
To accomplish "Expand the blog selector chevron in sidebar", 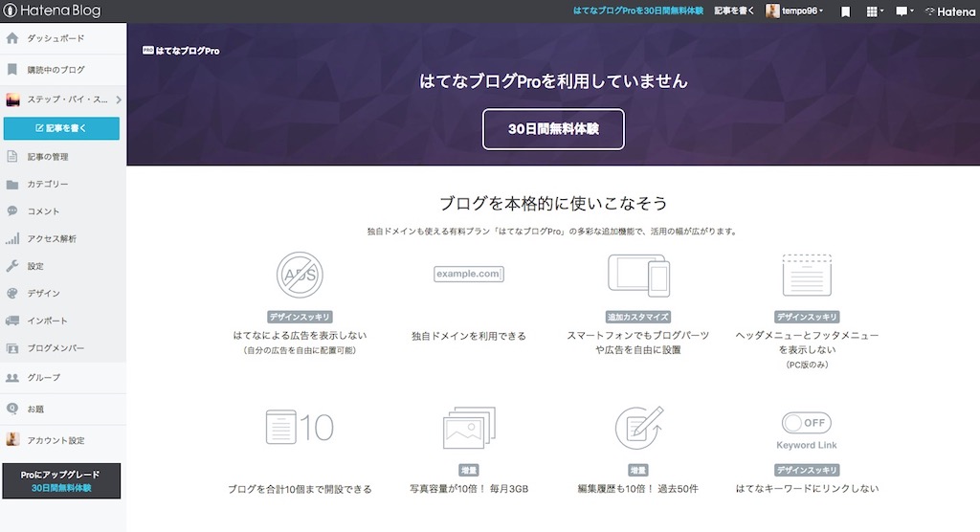I will (118, 100).
